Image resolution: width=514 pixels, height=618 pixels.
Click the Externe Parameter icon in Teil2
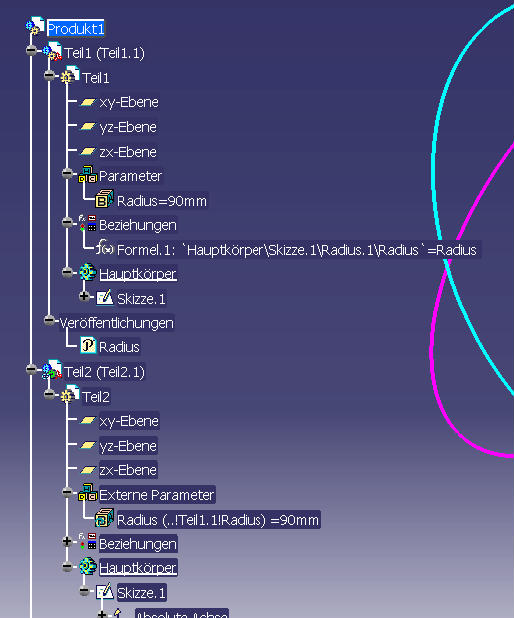[88, 493]
